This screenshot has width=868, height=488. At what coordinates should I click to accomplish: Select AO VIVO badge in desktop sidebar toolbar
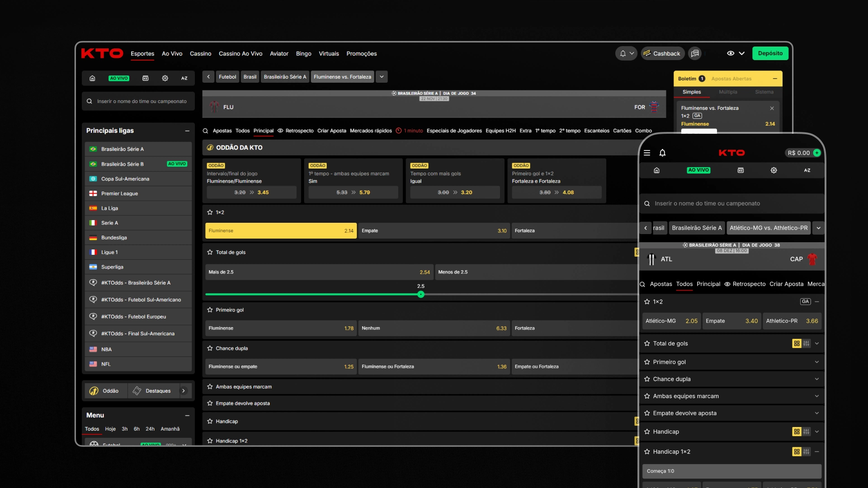(119, 78)
